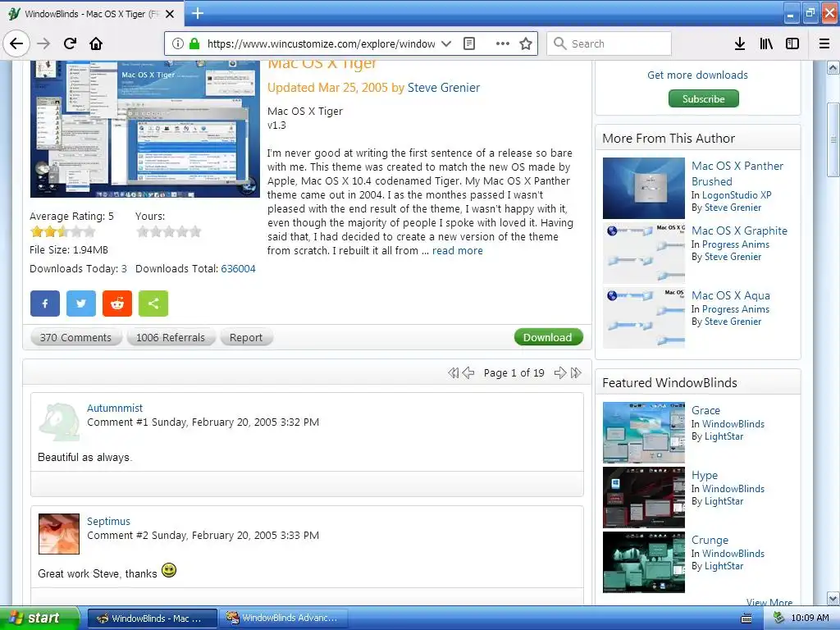The width and height of the screenshot is (840, 630).
Task: Click the browser Search input field
Action: (x=609, y=43)
